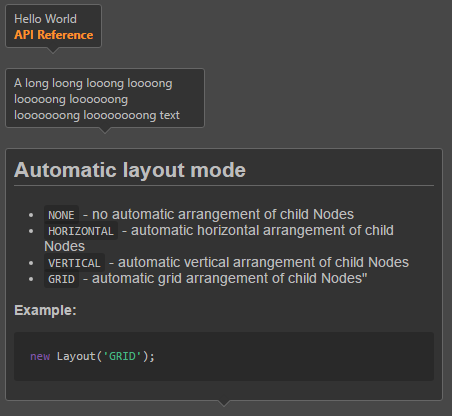Select the GRID inline code label
Screen dimensions: 452x416
[61, 279]
